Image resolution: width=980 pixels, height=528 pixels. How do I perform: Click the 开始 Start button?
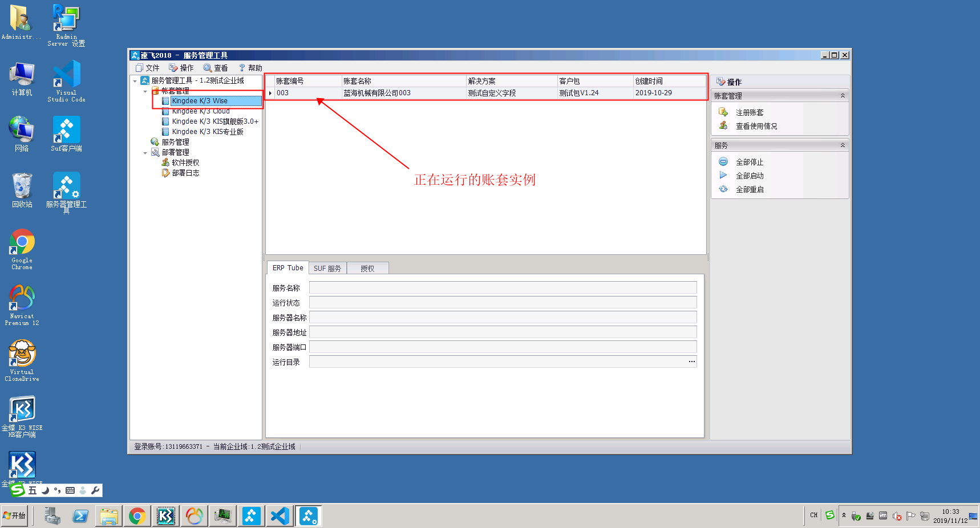pos(14,515)
